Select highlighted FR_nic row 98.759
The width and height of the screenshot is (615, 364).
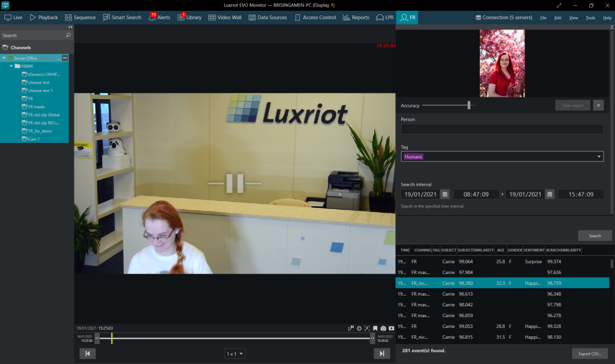(502, 283)
